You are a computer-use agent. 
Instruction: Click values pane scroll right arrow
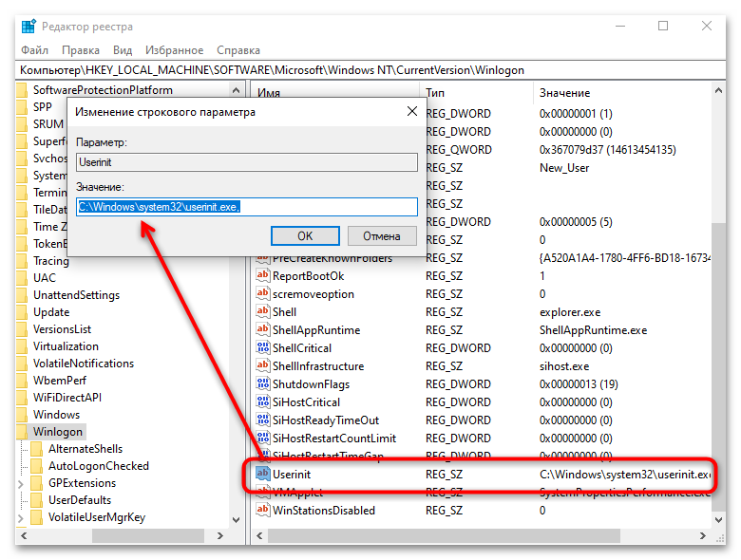click(703, 535)
